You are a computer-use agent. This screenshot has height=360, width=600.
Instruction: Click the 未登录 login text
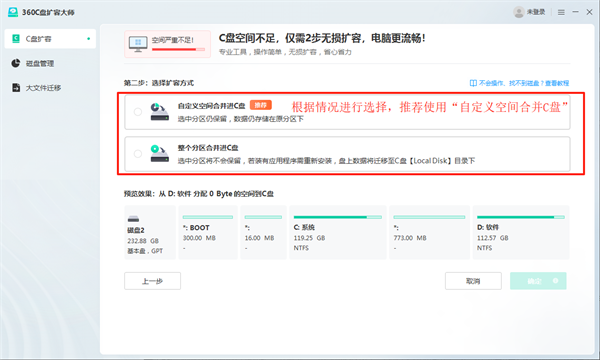coord(536,12)
